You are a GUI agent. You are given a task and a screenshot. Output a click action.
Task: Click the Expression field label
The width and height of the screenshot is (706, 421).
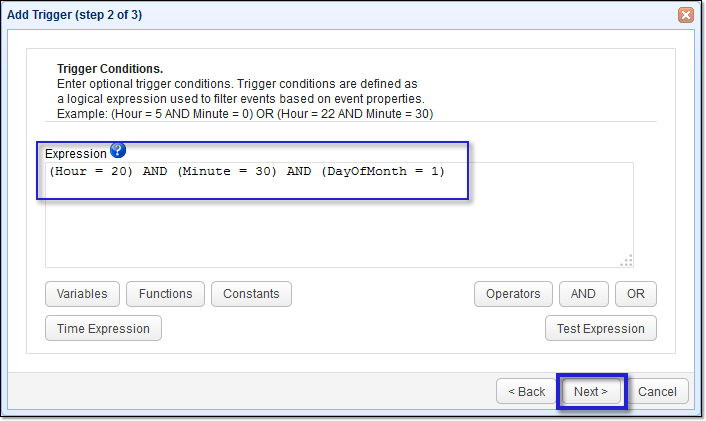click(75, 154)
